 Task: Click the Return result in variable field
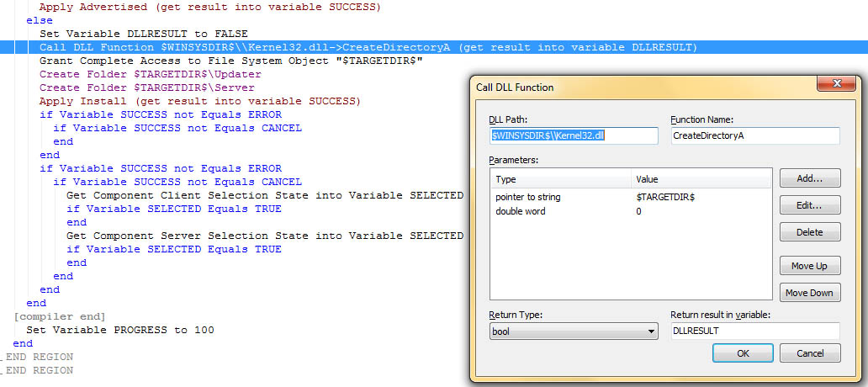click(755, 331)
